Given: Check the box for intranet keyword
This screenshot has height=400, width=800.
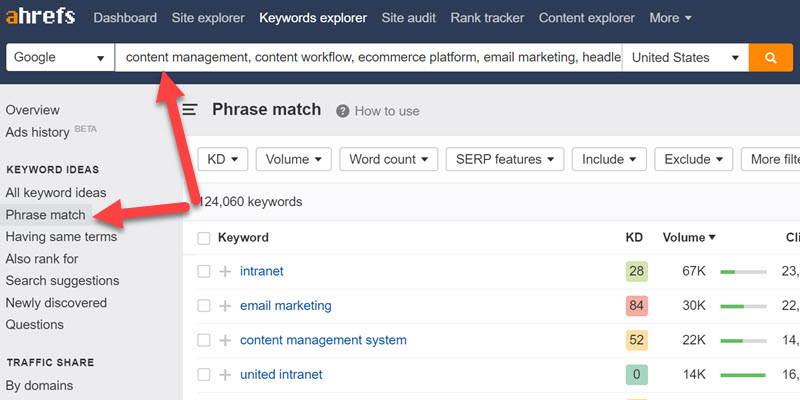Looking at the screenshot, I should click(204, 271).
